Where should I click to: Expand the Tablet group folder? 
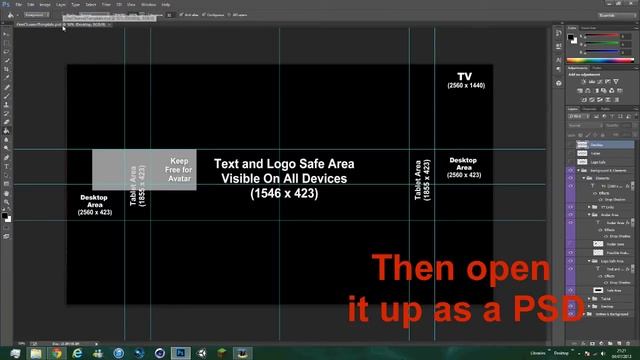(589, 299)
